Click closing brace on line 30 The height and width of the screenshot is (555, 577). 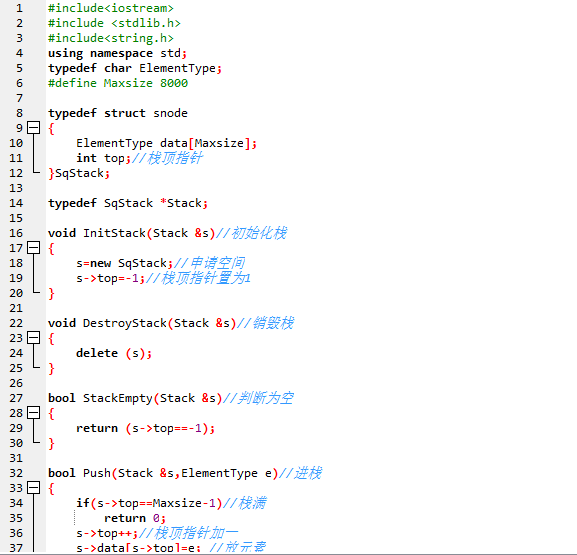52,444
